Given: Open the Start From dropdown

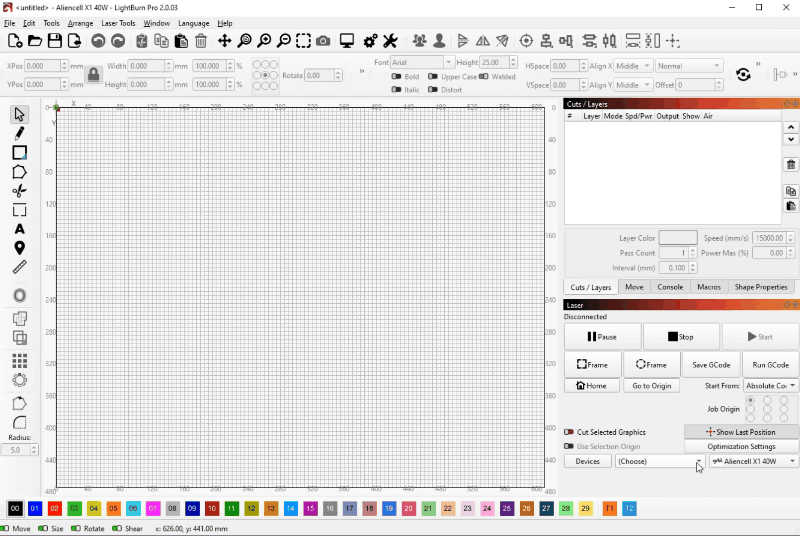Looking at the screenshot, I should [768, 385].
